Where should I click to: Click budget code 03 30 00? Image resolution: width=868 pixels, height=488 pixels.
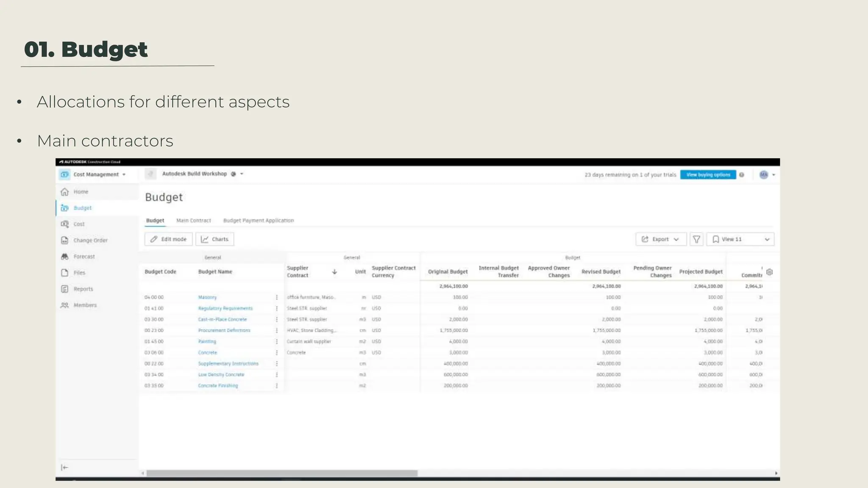154,319
